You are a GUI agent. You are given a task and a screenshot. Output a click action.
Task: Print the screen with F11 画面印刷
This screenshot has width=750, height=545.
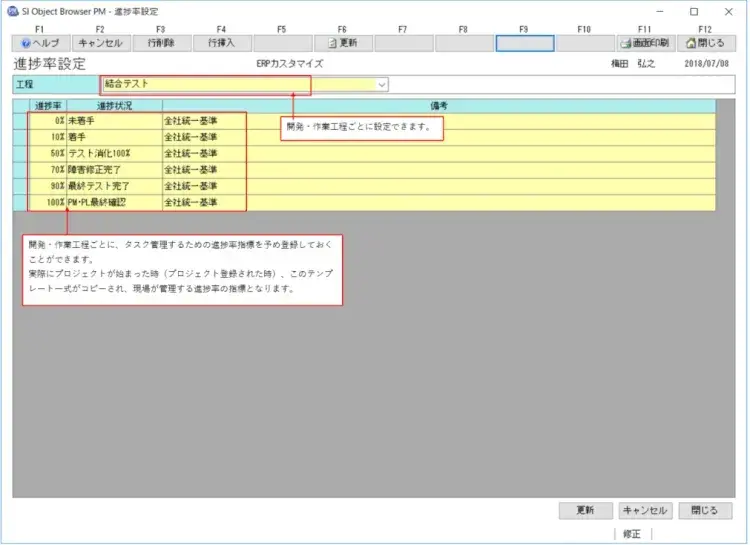(646, 43)
